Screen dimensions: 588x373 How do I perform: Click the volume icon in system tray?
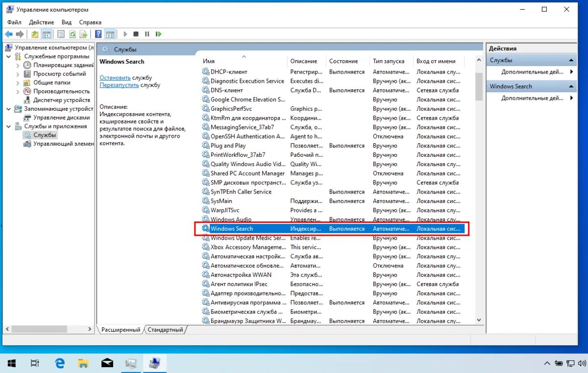click(x=582, y=363)
